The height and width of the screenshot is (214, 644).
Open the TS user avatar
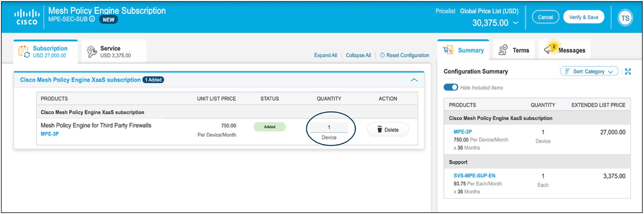(625, 18)
